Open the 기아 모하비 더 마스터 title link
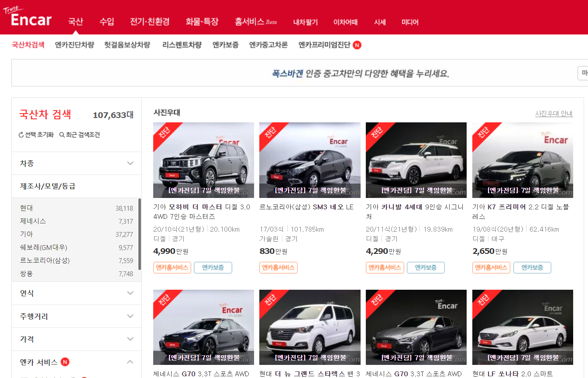 tap(202, 212)
